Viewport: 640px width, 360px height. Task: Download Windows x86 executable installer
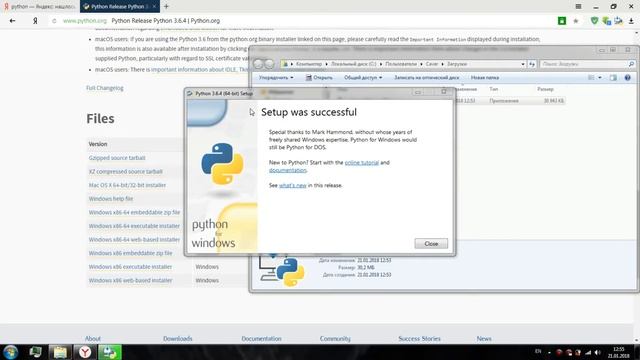[x=130, y=267]
